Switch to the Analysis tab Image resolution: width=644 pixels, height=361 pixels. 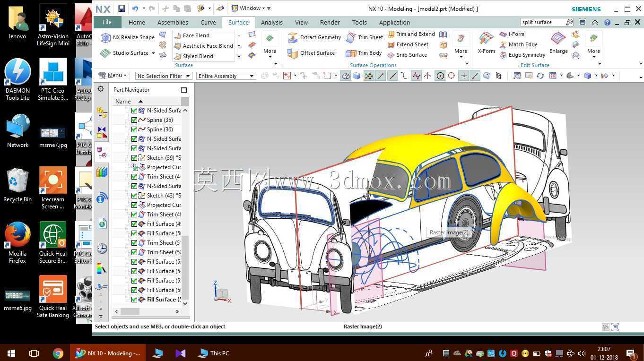point(272,22)
